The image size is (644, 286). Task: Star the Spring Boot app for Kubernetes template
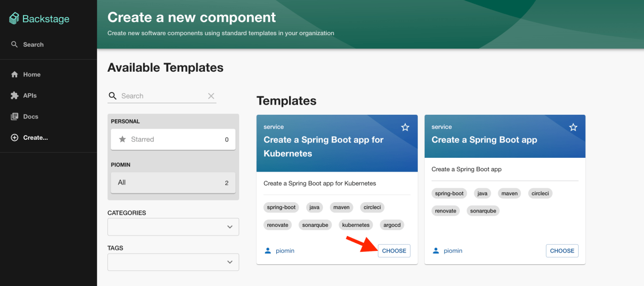click(x=405, y=127)
